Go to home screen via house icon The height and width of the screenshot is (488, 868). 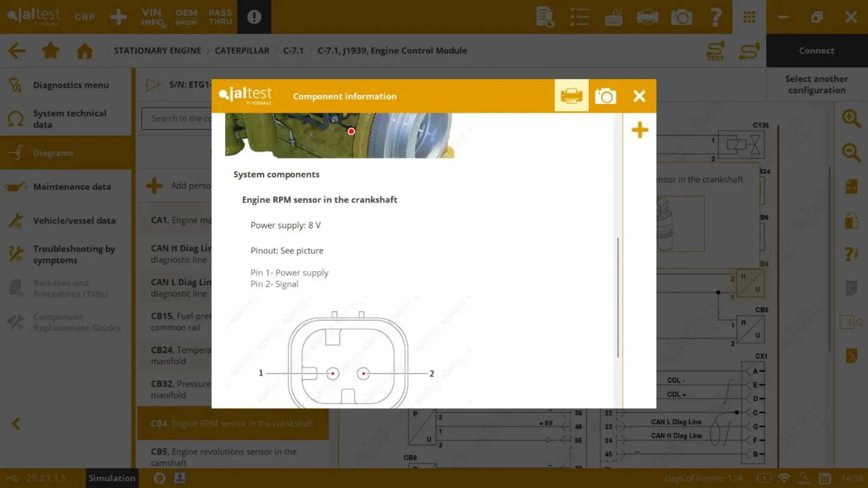84,51
